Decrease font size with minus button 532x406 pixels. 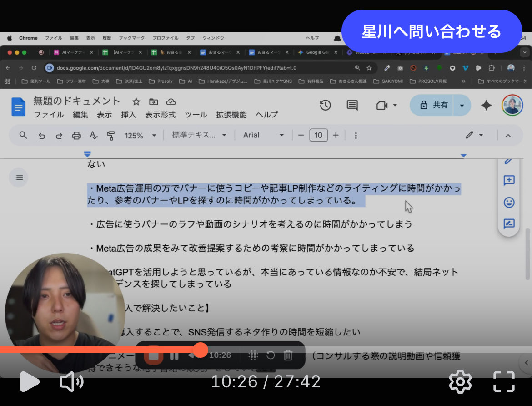[301, 135]
